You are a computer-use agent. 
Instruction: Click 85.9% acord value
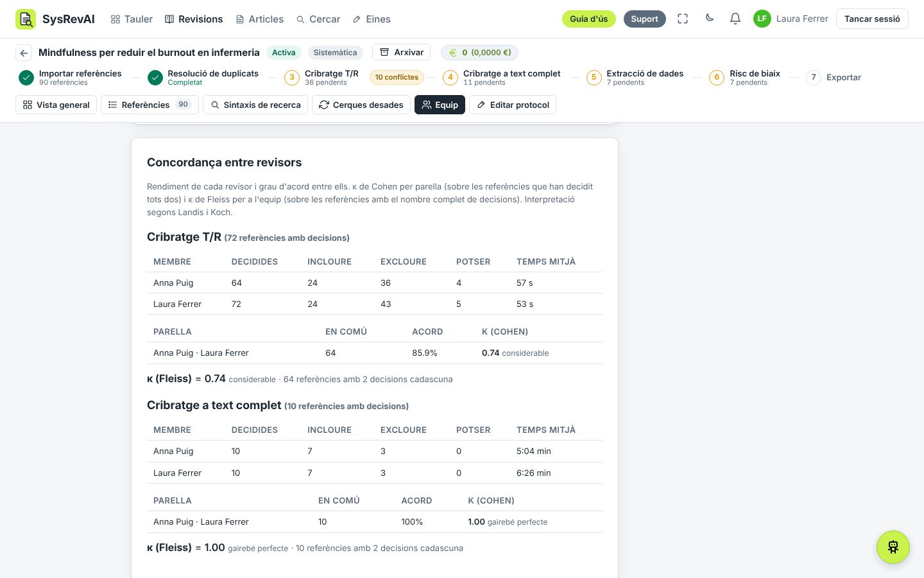(425, 353)
